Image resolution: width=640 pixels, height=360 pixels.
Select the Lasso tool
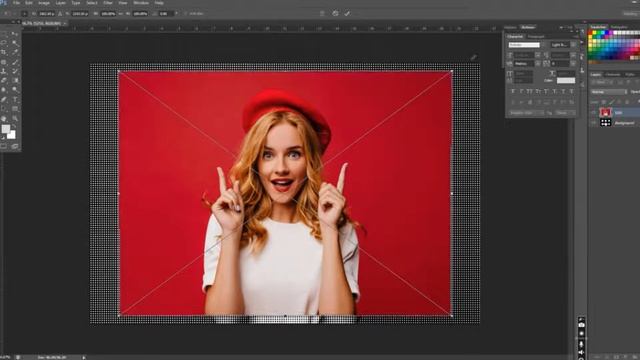click(x=4, y=42)
